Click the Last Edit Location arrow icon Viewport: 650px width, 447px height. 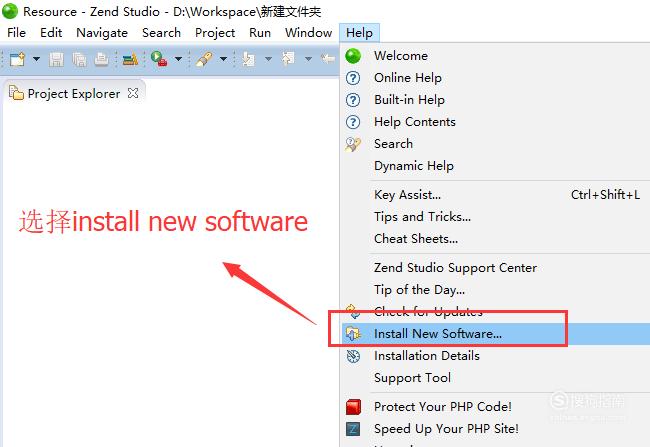[328, 59]
